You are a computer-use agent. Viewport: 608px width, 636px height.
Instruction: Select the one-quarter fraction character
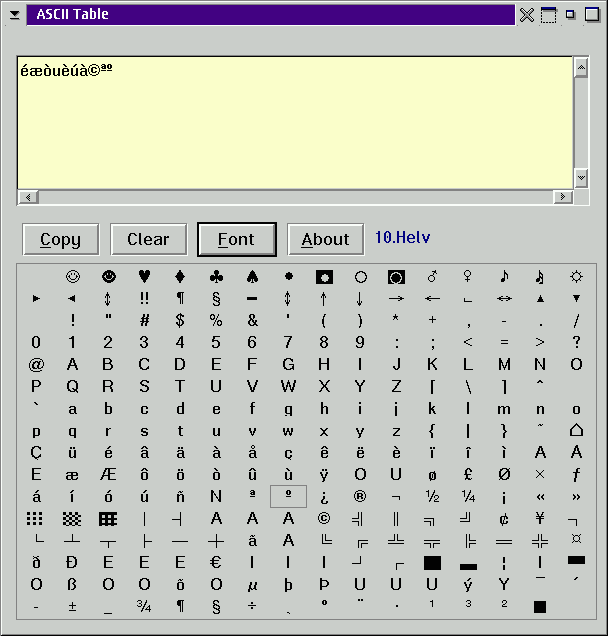(468, 496)
